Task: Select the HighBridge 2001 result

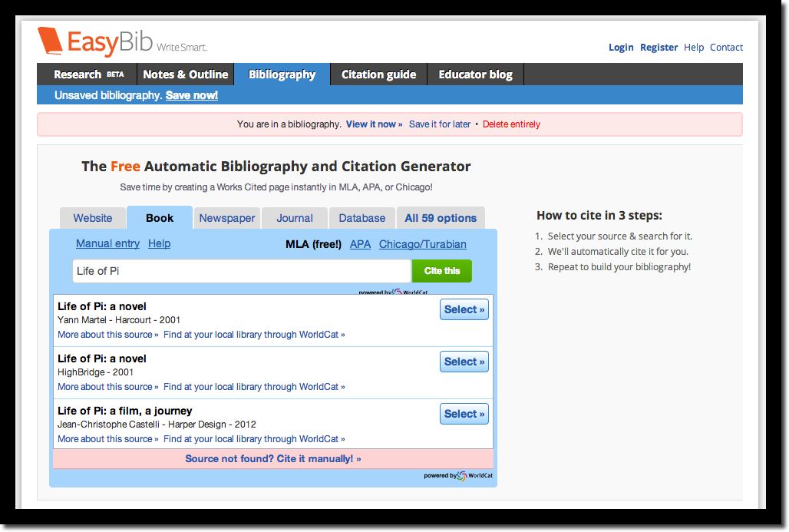Action: click(464, 362)
